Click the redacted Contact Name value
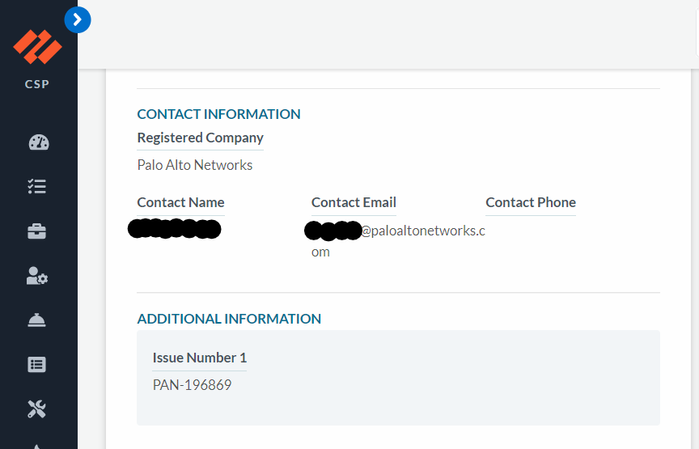Screen dimensions: 699x449 (x=175, y=229)
